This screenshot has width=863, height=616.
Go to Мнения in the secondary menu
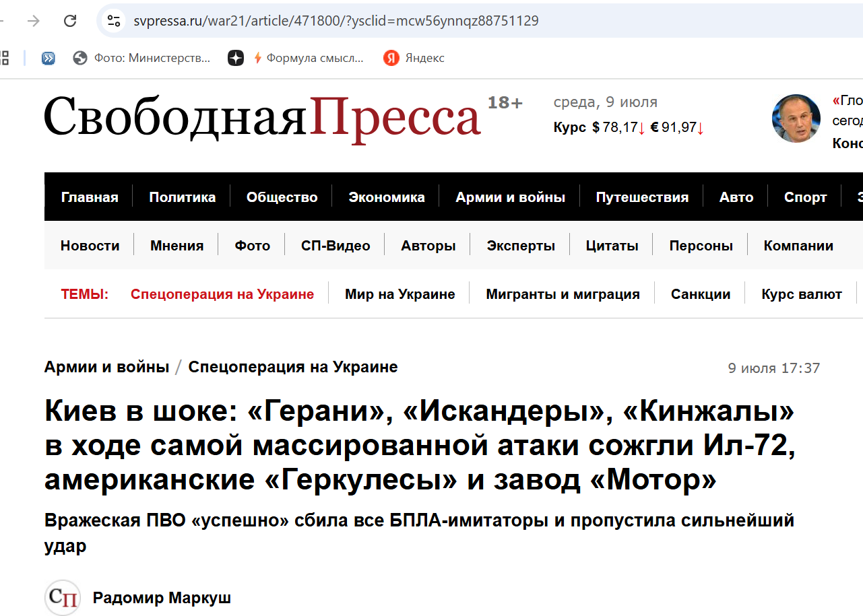pos(177,246)
